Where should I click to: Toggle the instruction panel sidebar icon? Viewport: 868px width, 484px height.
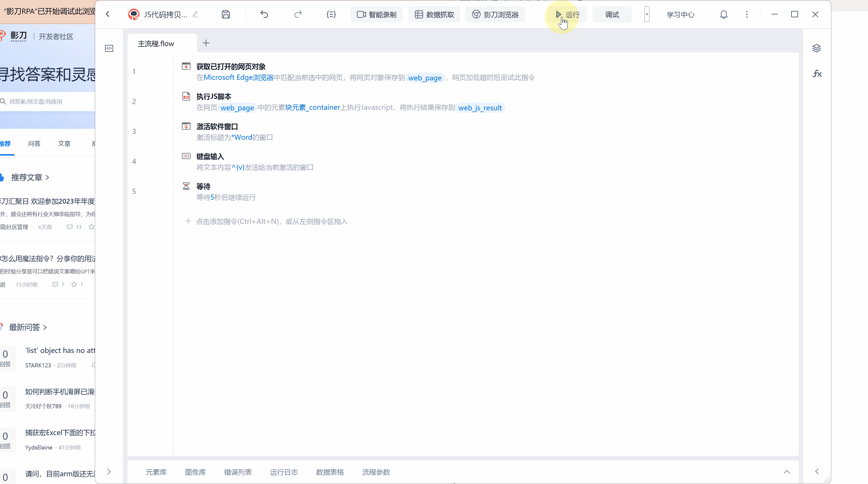[x=109, y=49]
